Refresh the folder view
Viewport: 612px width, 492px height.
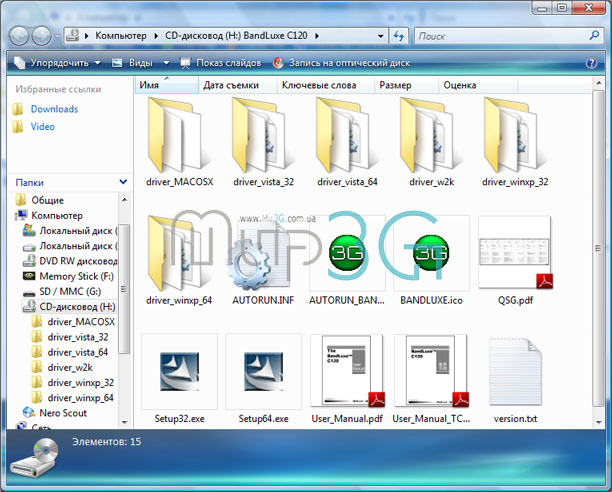point(399,36)
